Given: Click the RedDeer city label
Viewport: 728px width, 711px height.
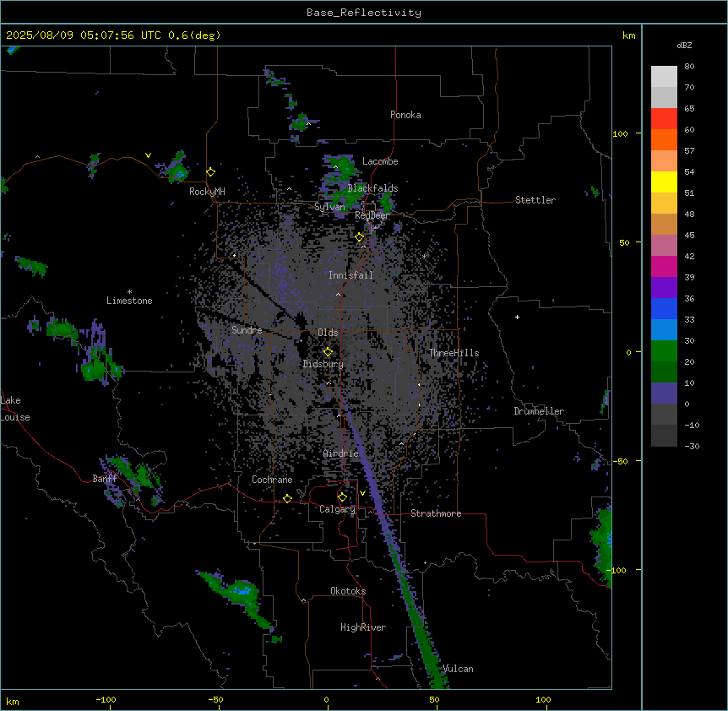Looking at the screenshot, I should (x=372, y=215).
